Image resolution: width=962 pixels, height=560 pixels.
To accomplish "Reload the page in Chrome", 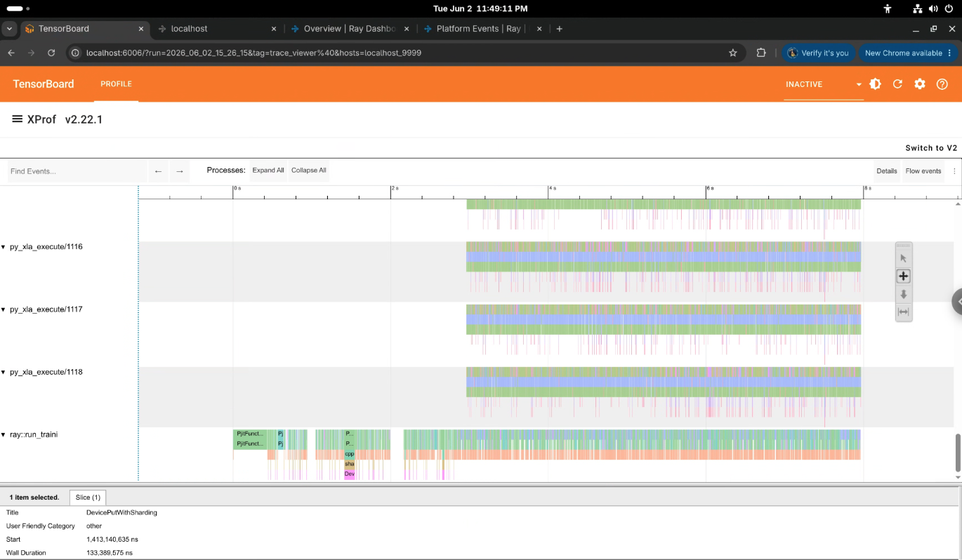I will tap(51, 53).
